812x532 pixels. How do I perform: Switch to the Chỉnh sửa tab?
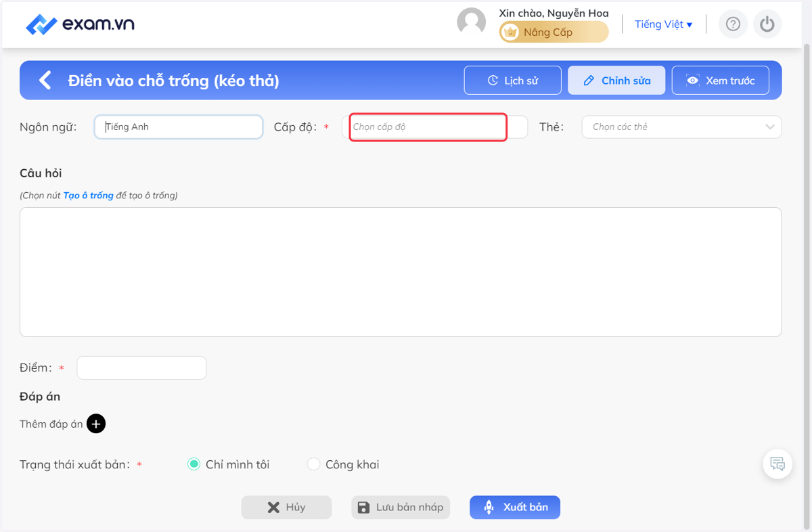(x=616, y=81)
